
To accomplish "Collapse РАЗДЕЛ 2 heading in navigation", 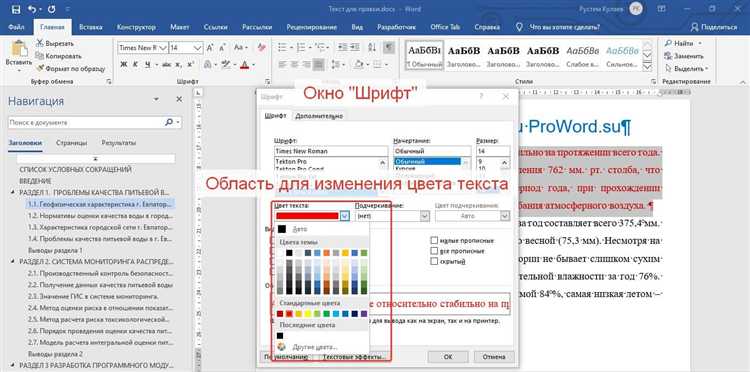I will pos(12,262).
